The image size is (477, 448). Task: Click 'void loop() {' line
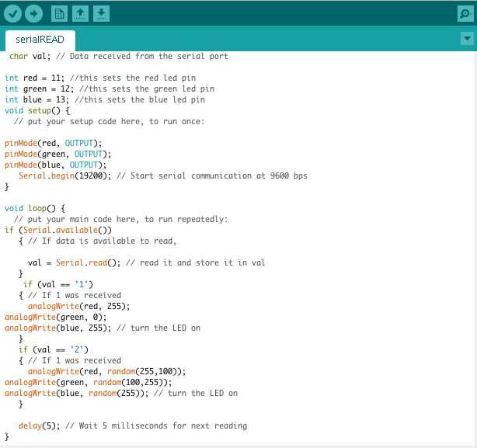click(x=35, y=209)
